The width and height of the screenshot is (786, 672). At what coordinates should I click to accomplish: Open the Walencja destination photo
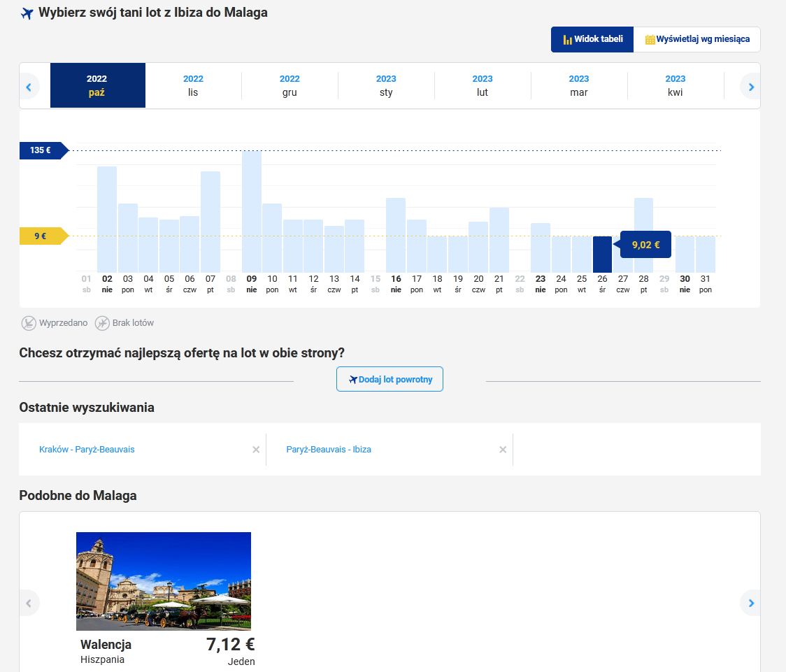[164, 581]
